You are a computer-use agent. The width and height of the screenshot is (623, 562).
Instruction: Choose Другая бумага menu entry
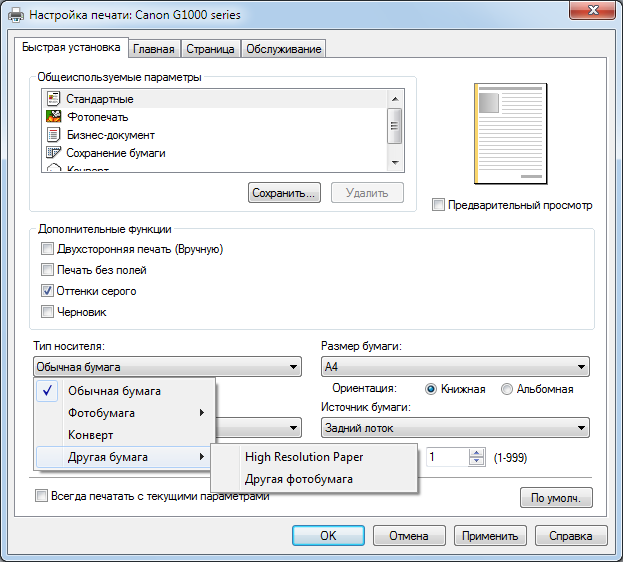pyautogui.click(x=123, y=457)
